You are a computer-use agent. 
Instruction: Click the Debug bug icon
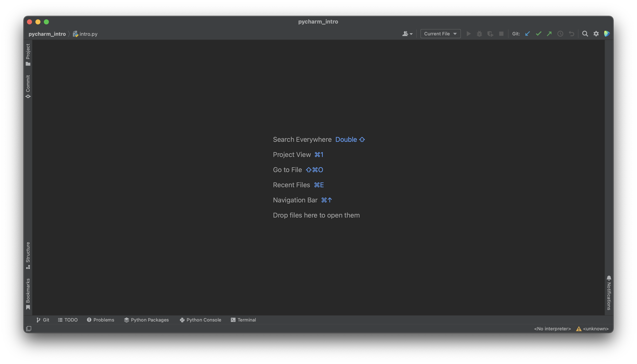[x=479, y=33]
